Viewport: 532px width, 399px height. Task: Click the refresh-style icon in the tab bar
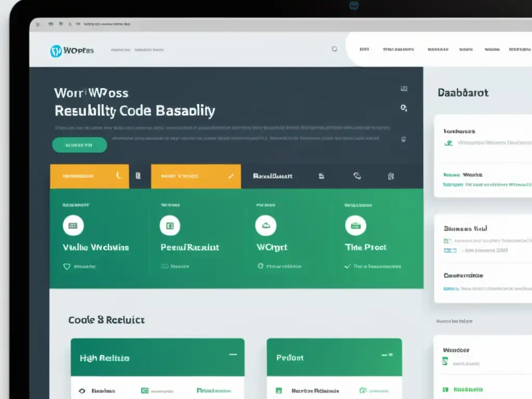[357, 176]
